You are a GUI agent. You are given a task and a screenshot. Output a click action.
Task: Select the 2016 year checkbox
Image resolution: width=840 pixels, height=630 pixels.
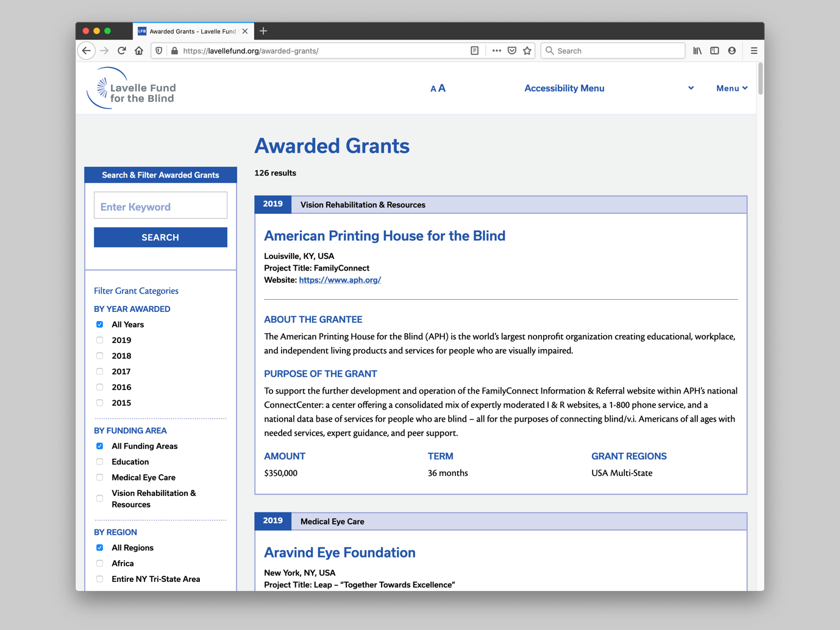click(x=100, y=387)
